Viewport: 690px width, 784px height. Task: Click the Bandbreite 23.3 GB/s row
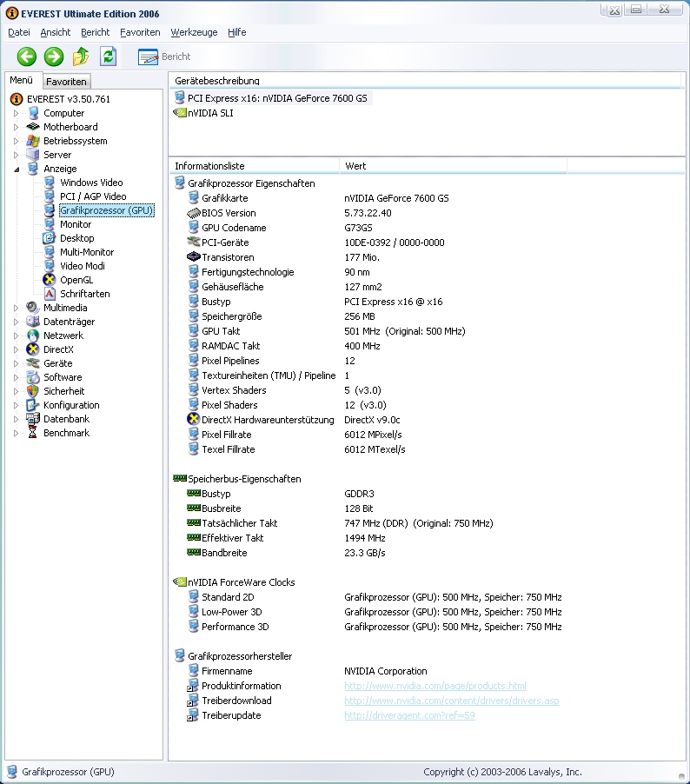pyautogui.click(x=427, y=553)
